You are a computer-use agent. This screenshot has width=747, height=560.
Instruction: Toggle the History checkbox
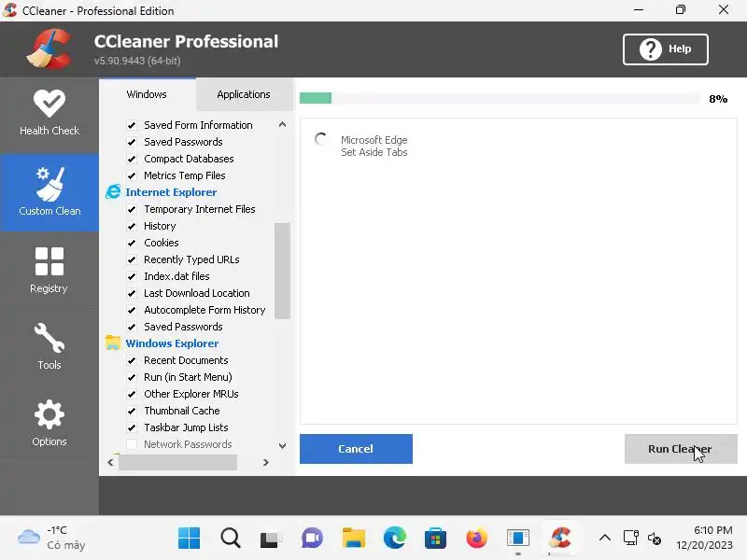point(132,226)
